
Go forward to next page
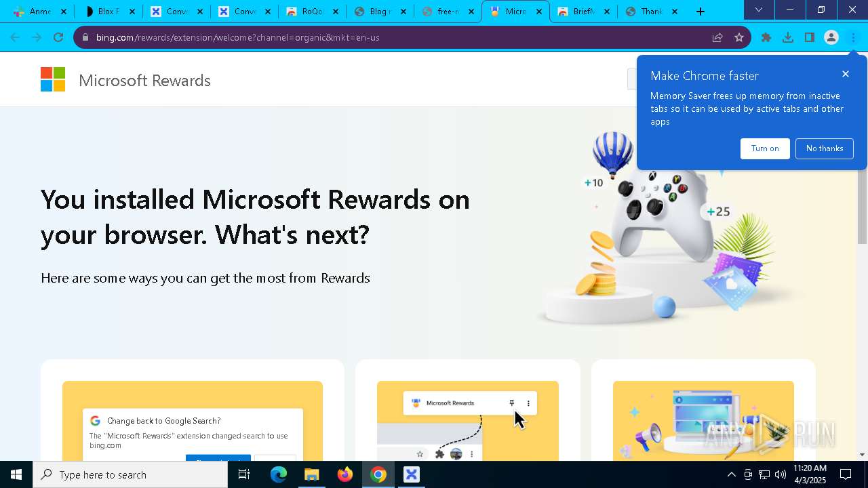tap(37, 37)
